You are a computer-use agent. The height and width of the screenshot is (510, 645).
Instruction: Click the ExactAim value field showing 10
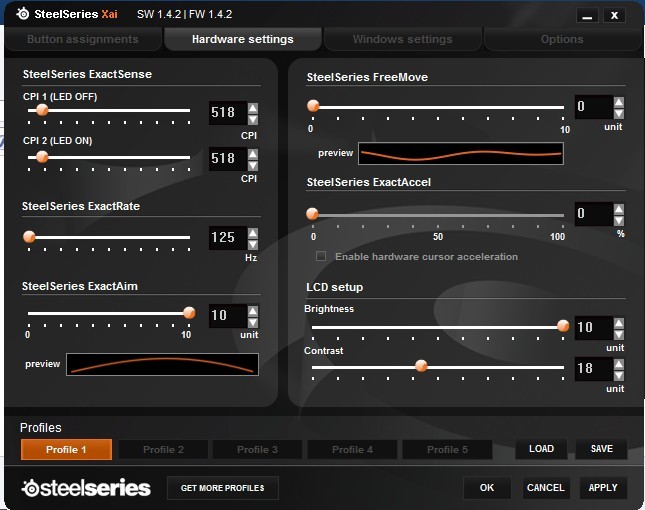[x=228, y=316]
